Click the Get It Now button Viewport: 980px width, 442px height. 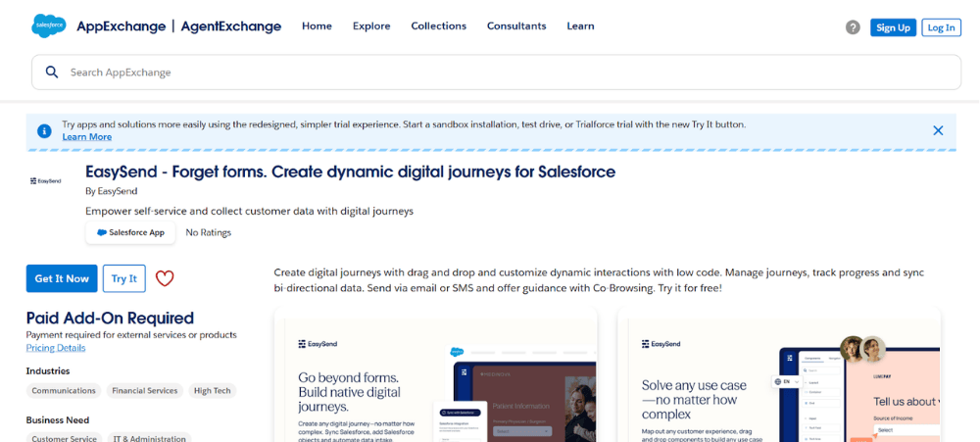coord(62,278)
